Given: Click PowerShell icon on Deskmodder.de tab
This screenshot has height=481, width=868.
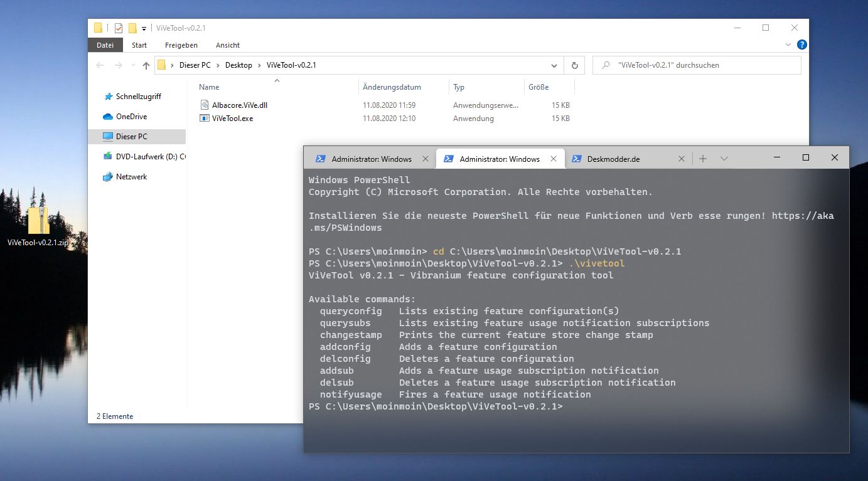Looking at the screenshot, I should (576, 159).
